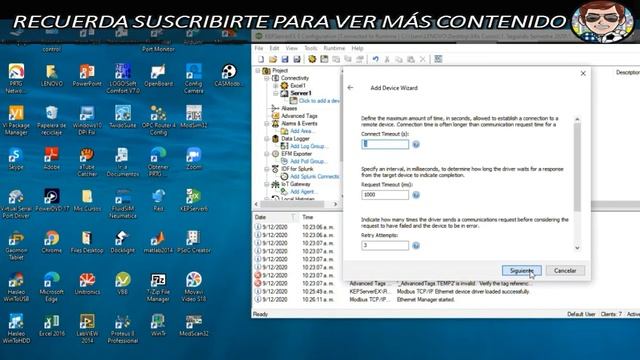Select LOGO!Soft Comfort desktop icon
The image size is (640, 360).
123,78
